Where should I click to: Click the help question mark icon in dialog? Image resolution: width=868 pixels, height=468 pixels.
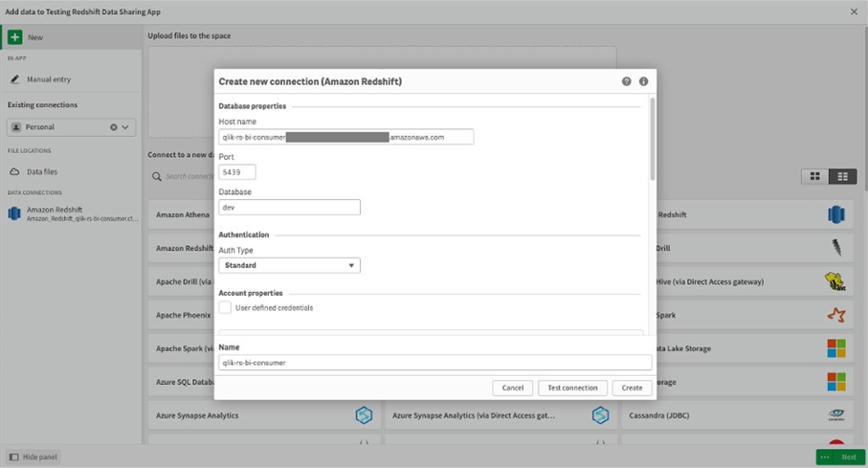[626, 81]
